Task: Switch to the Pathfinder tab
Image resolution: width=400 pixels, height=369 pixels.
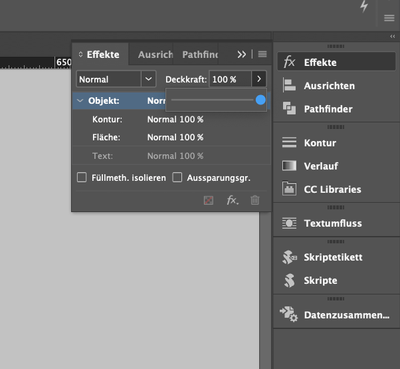Action: [x=200, y=54]
